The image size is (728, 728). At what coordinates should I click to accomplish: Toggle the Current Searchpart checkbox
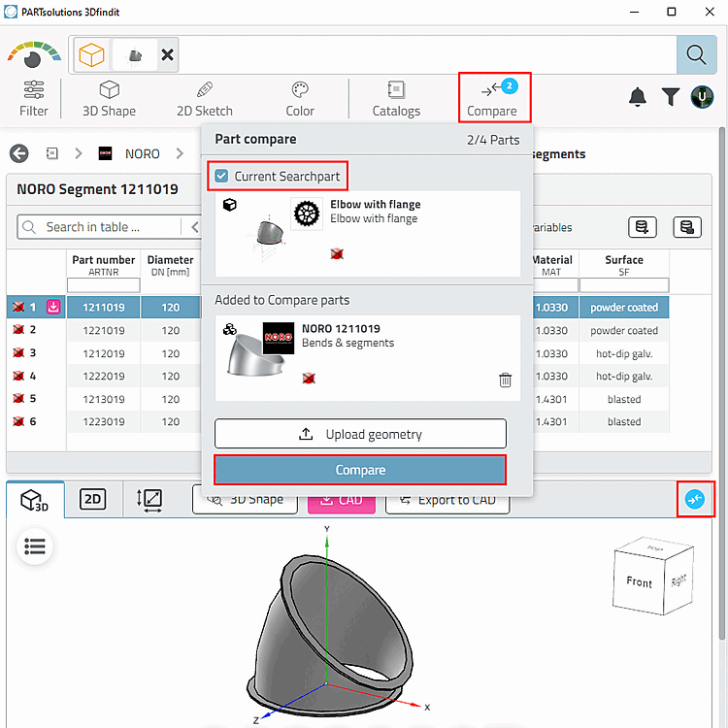tap(221, 176)
